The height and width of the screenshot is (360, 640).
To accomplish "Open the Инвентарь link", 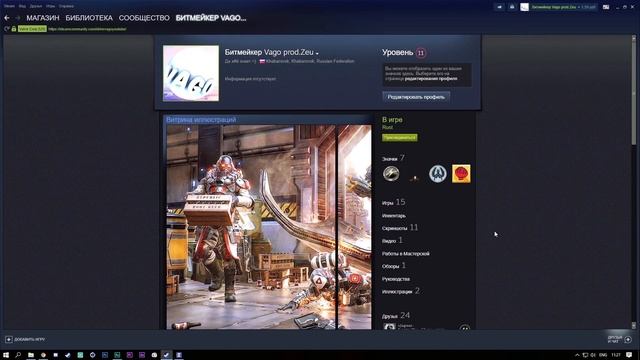I will [393, 216].
